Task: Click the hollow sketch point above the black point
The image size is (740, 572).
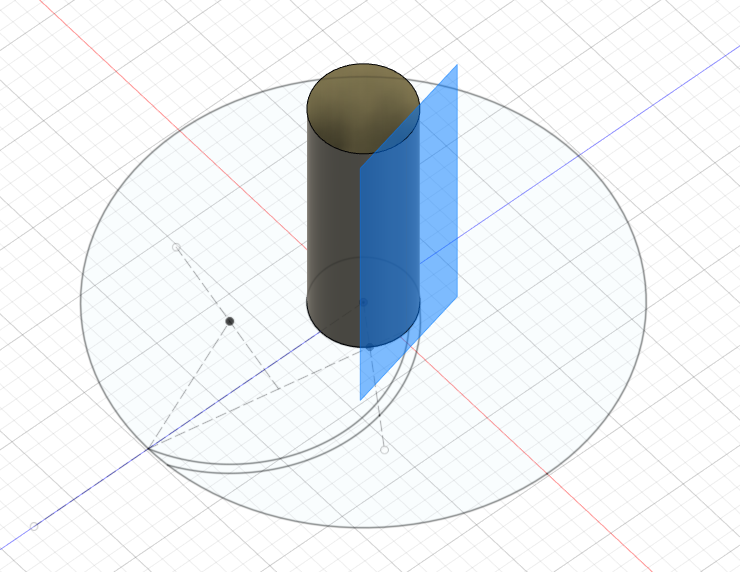Action: pyautogui.click(x=177, y=247)
